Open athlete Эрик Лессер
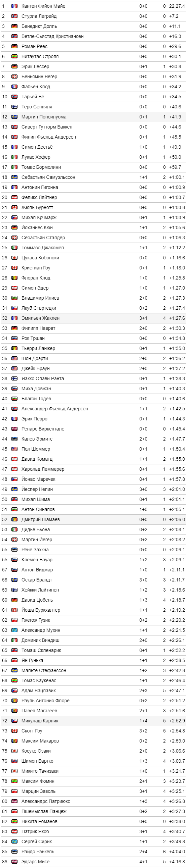 35,67
